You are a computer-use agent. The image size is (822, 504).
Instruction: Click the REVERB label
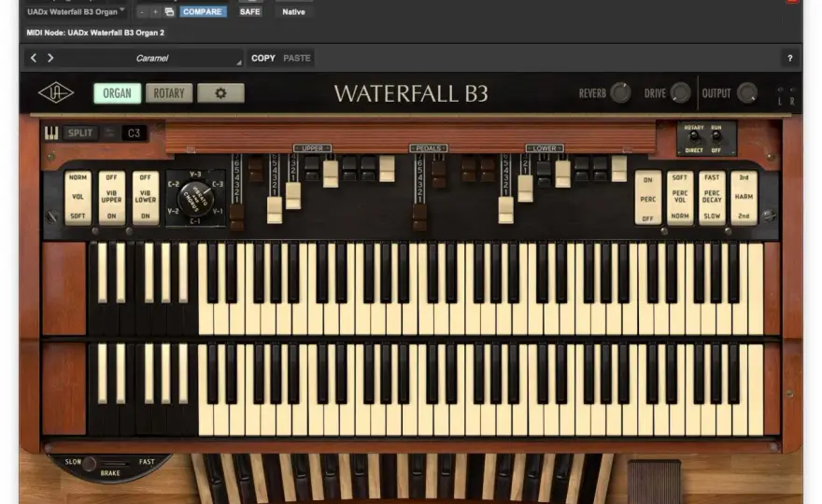(x=592, y=93)
